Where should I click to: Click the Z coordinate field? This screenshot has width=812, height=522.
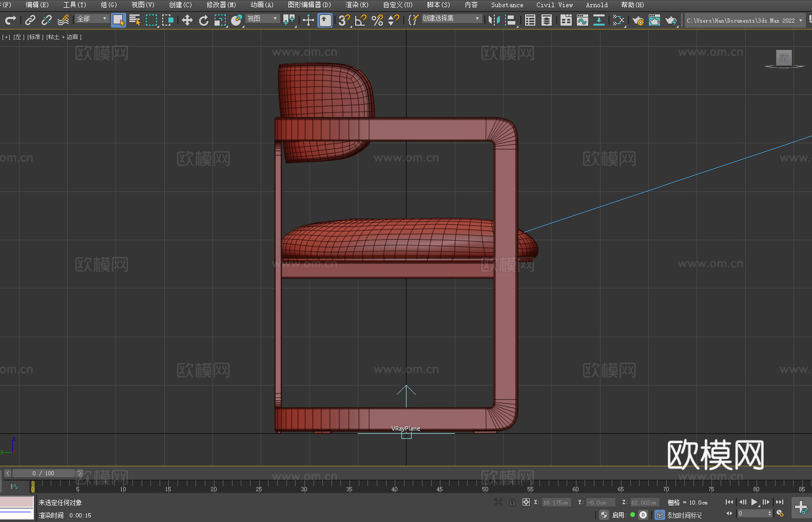tap(644, 502)
